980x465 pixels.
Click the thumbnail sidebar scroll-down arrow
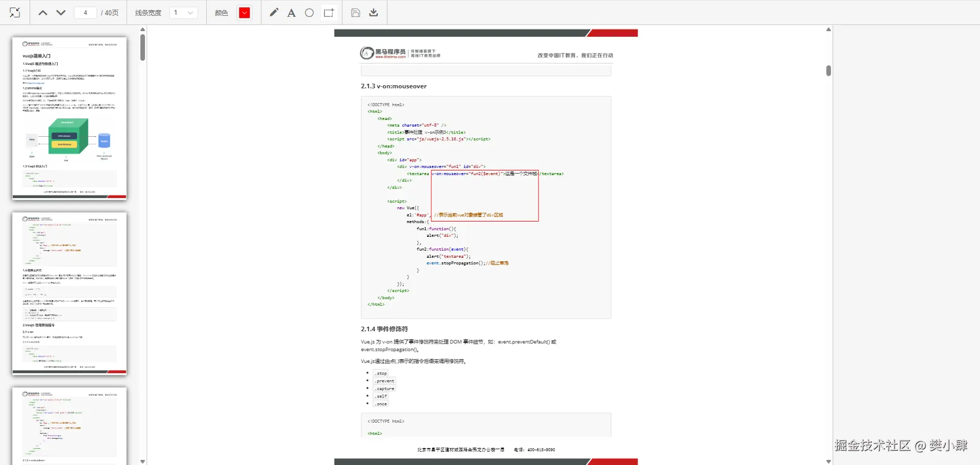pyautogui.click(x=143, y=461)
